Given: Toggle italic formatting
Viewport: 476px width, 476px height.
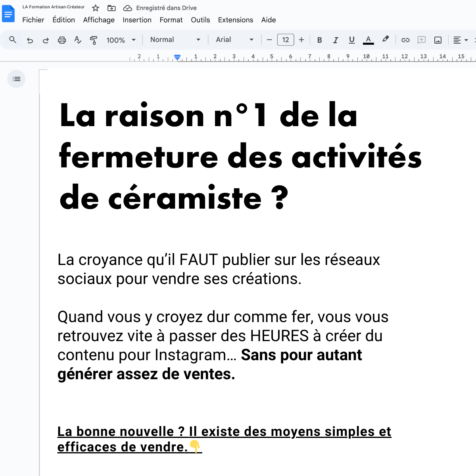Looking at the screenshot, I should [336, 40].
